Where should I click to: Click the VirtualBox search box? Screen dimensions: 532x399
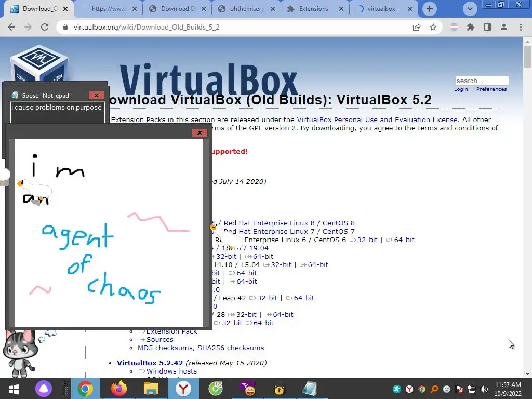click(482, 81)
